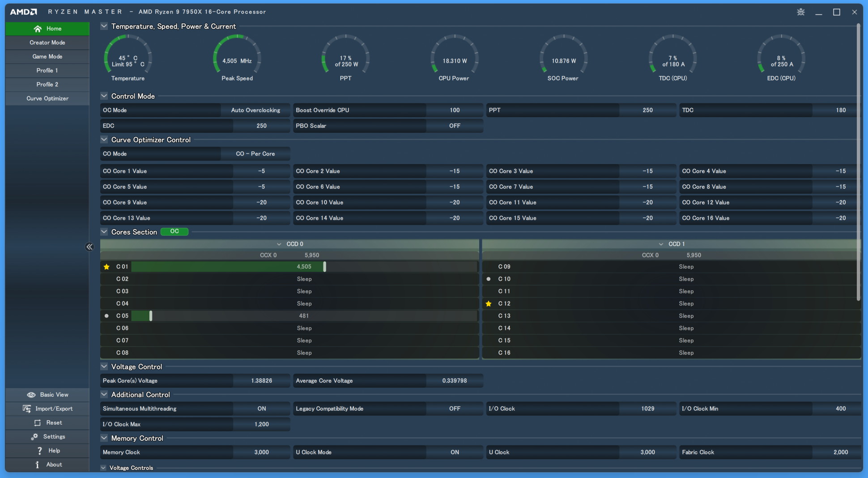The height and width of the screenshot is (478, 868).
Task: Click the dot marker beside core C 10
Action: pos(489,279)
